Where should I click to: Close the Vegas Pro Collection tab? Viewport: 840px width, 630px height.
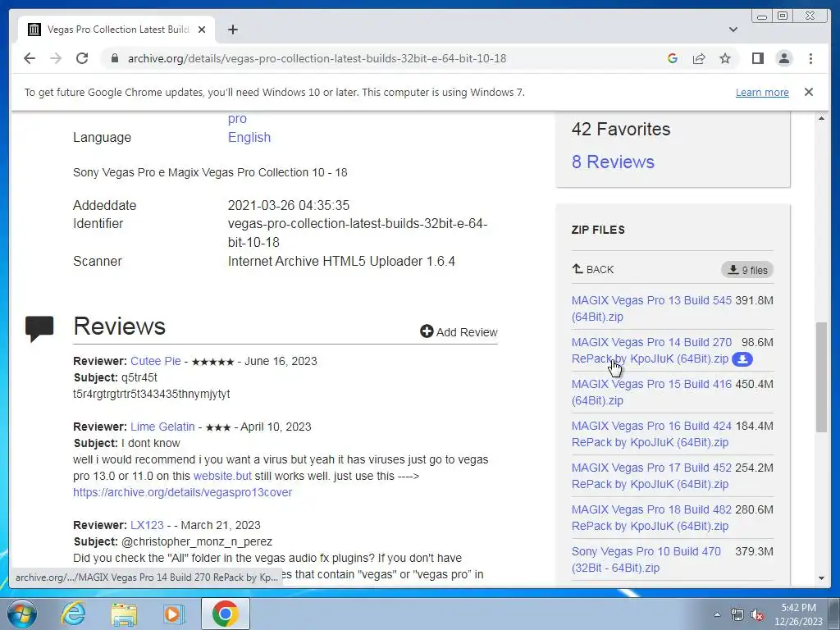pos(202,30)
